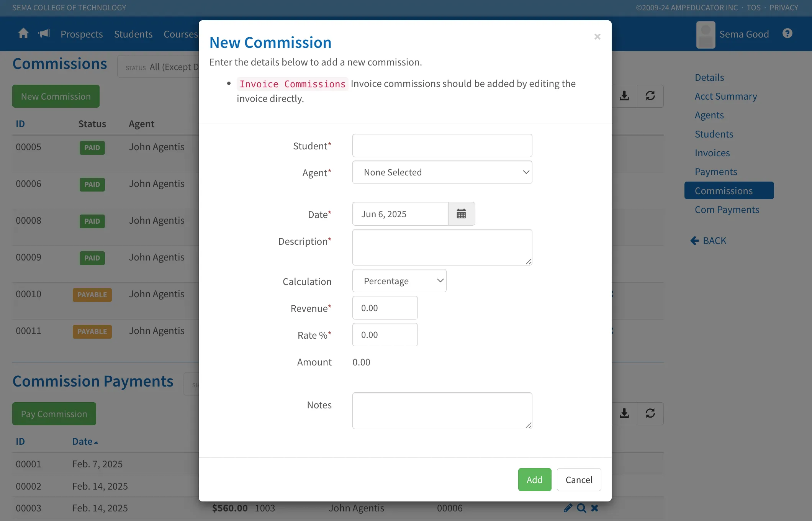Focus the Student input field
812x521 pixels.
tap(442, 145)
